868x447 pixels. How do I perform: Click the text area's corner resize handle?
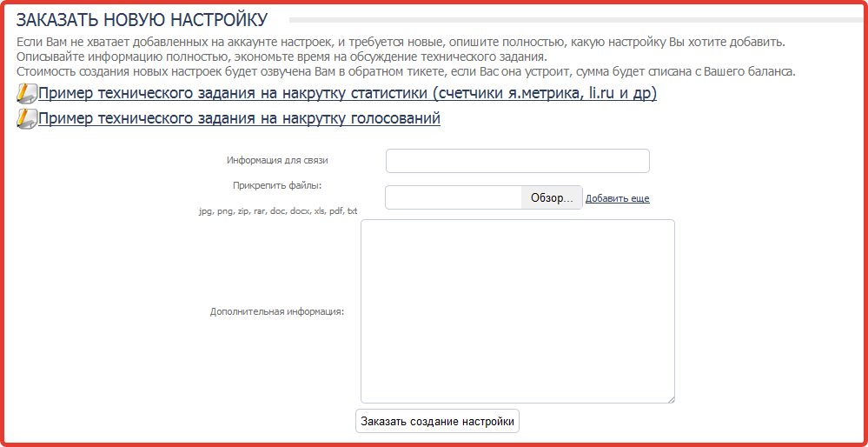671,399
